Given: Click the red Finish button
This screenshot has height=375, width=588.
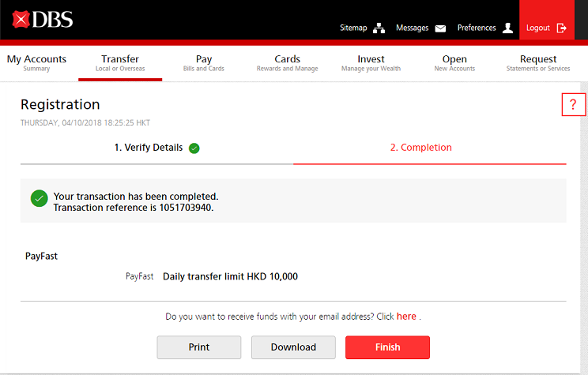Looking at the screenshot, I should (387, 347).
